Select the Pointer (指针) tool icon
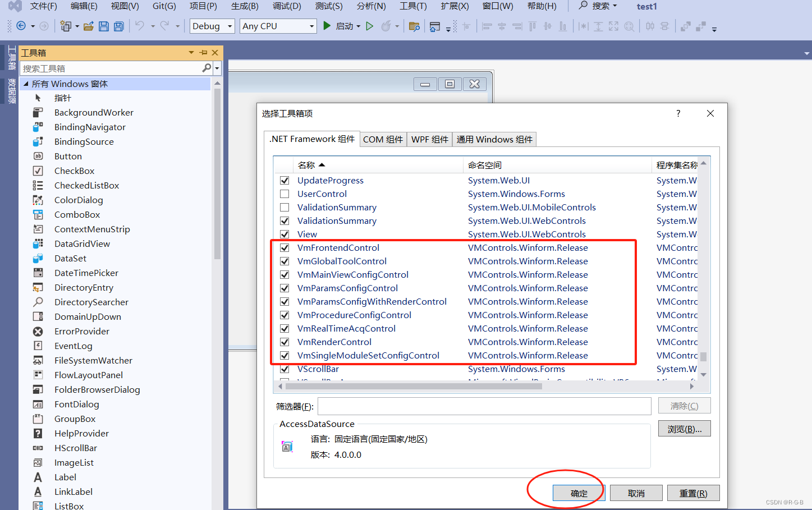 click(x=38, y=98)
